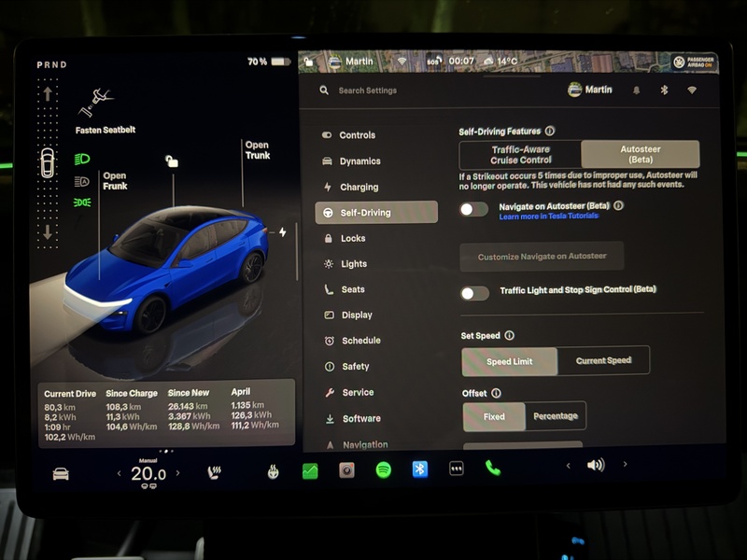Tap Open Frunk on car view

(x=115, y=181)
